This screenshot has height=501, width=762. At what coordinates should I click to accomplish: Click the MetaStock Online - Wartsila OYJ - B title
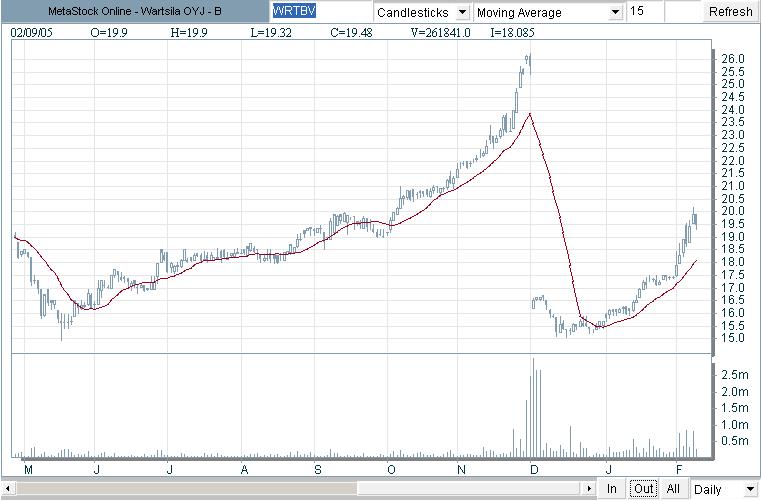pyautogui.click(x=135, y=11)
